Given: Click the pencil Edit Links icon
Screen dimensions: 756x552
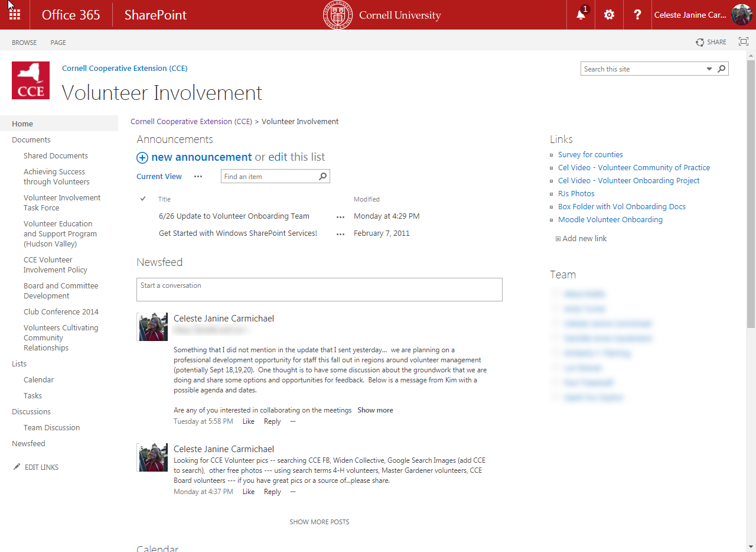Looking at the screenshot, I should pos(17,467).
